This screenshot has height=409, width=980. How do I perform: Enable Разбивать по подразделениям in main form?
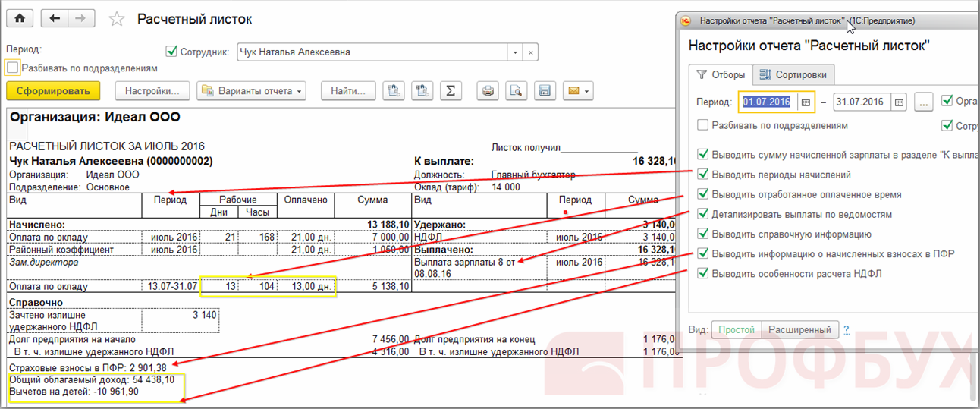12,68
